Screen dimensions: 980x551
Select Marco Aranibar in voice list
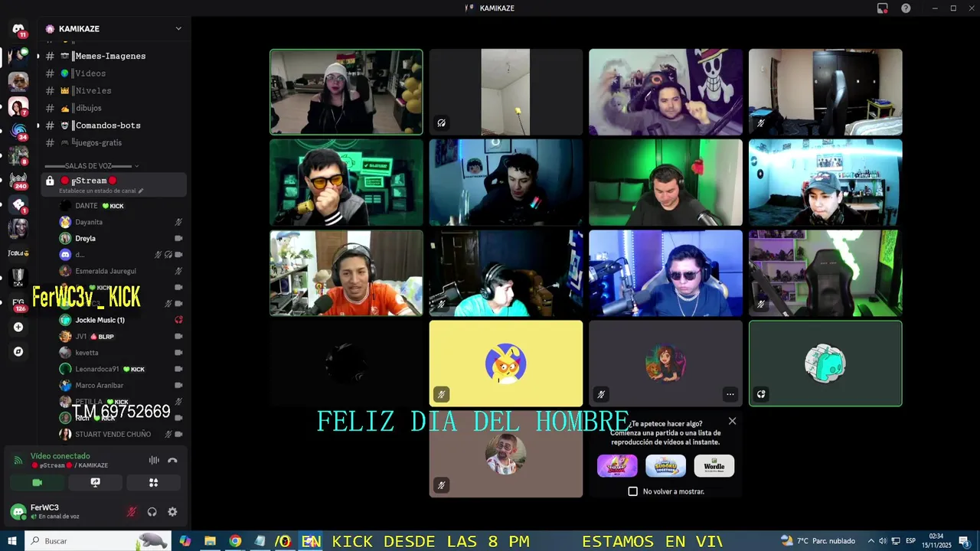pyautogui.click(x=121, y=385)
